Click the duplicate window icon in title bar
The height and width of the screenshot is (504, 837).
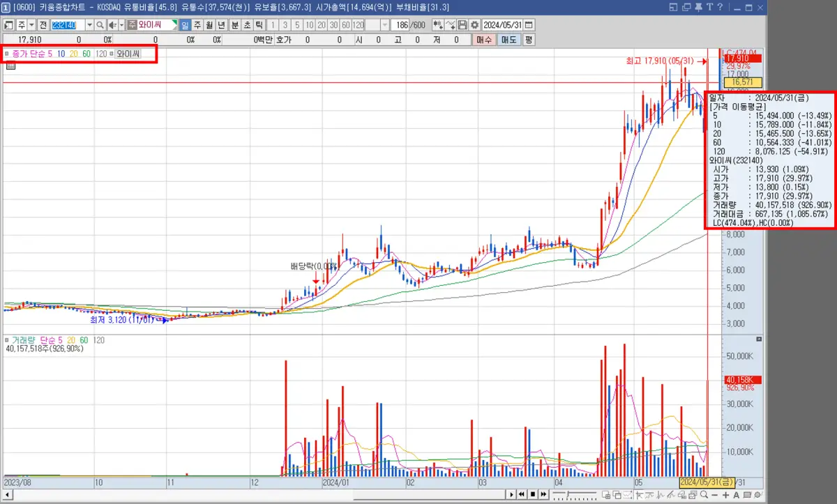[686, 7]
